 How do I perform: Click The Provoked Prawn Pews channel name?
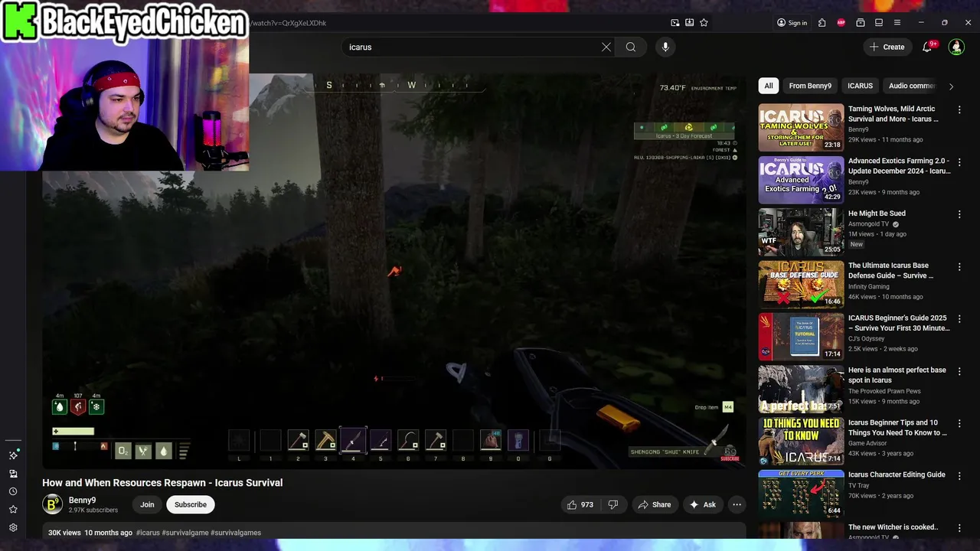(x=884, y=391)
